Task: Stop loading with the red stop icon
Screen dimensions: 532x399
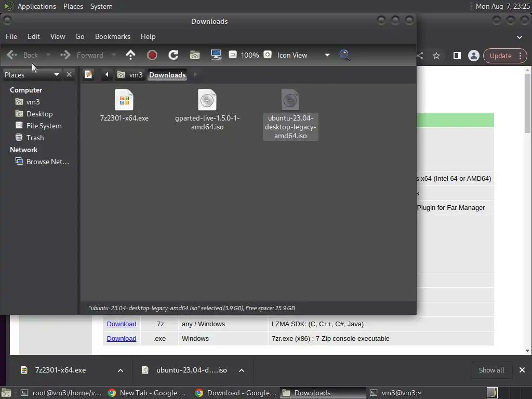Action: point(152,55)
